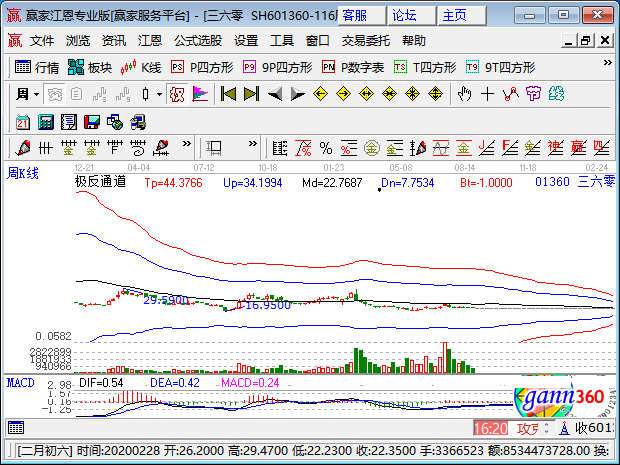Click the 论坛 title bar button
620x465 pixels.
click(x=412, y=15)
